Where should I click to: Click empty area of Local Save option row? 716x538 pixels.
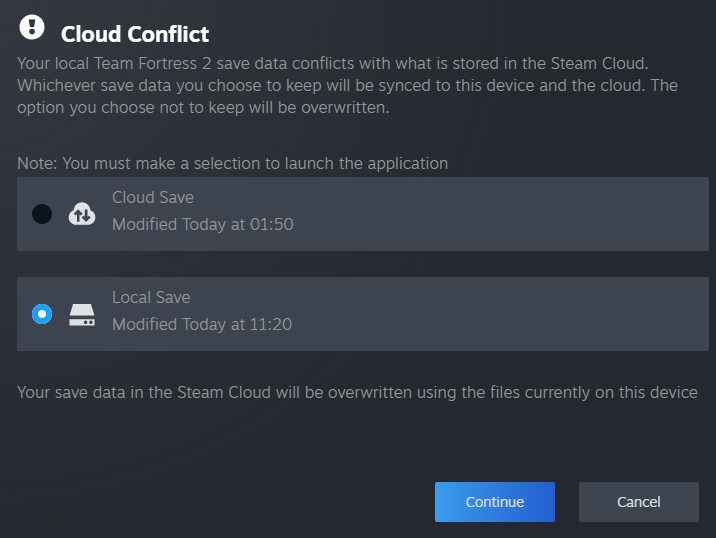(x=500, y=314)
